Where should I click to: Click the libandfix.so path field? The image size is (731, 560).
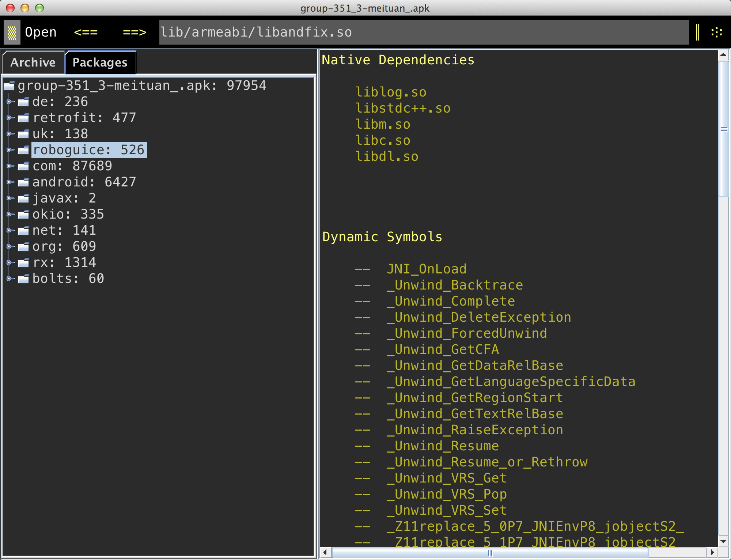[x=424, y=32]
